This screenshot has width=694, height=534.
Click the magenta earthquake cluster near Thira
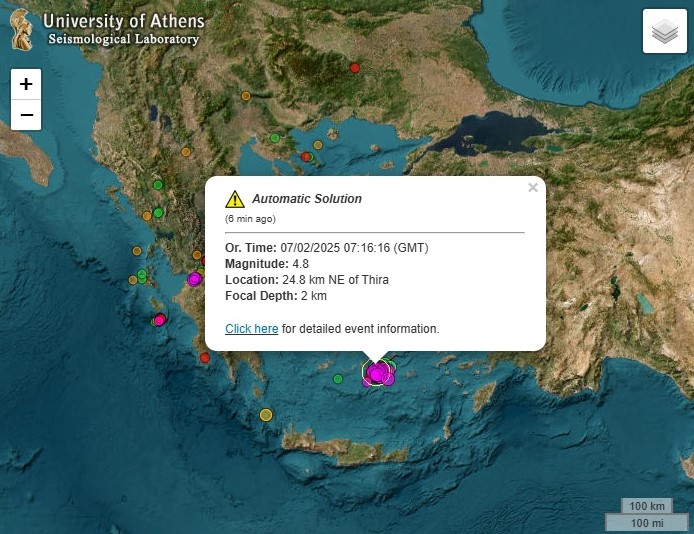pyautogui.click(x=377, y=373)
